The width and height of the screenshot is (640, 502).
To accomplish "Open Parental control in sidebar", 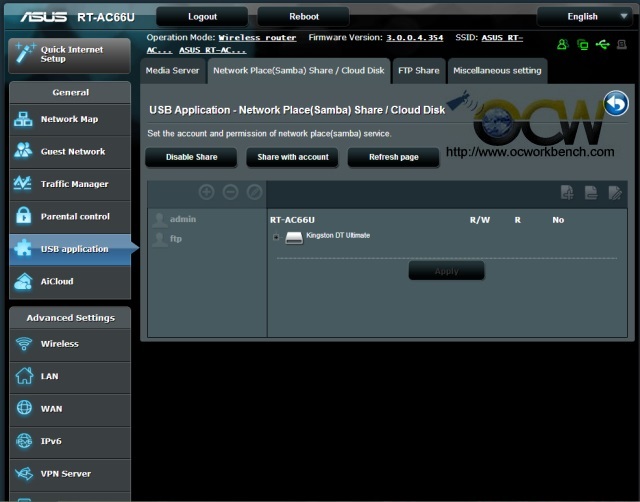I will (70, 217).
